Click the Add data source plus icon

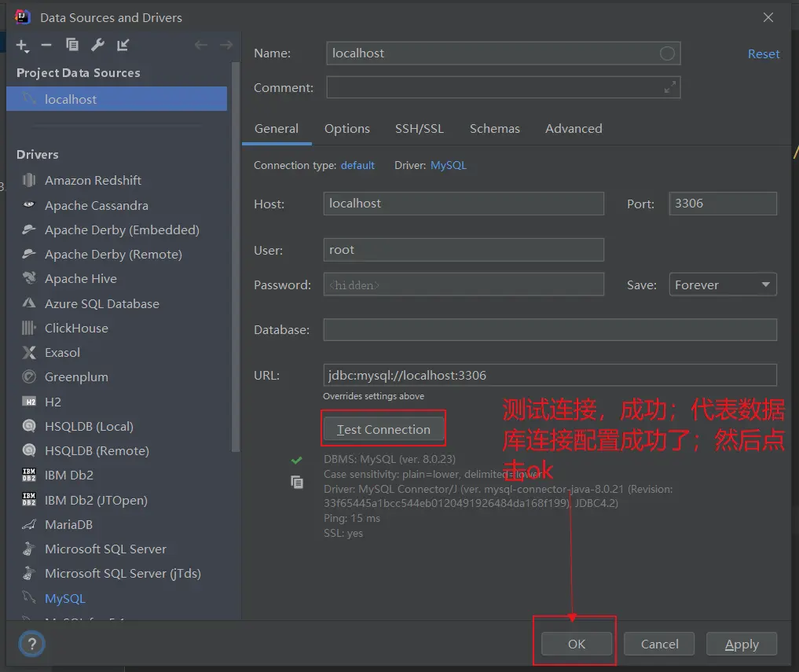click(x=22, y=46)
